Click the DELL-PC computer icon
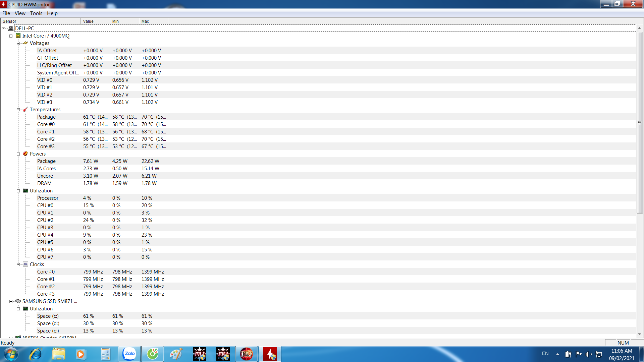Viewport: 644px width, 362px height. click(x=11, y=28)
